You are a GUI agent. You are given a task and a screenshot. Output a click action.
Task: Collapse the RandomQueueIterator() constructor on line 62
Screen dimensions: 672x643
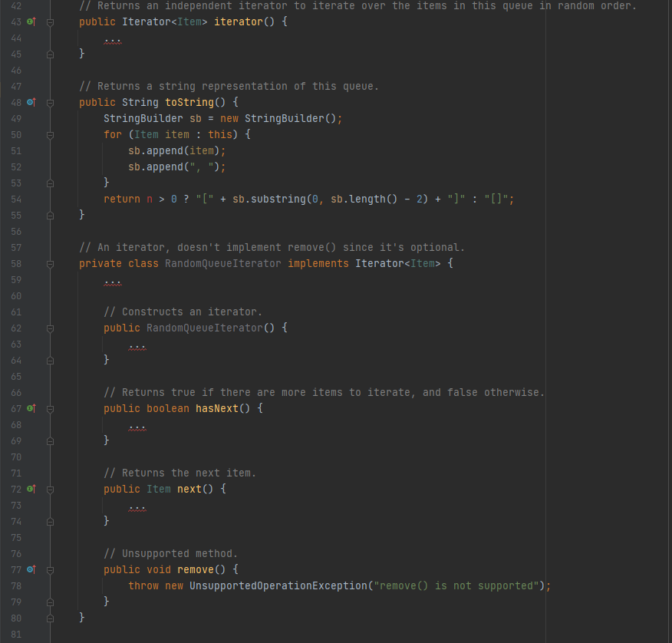coord(50,328)
